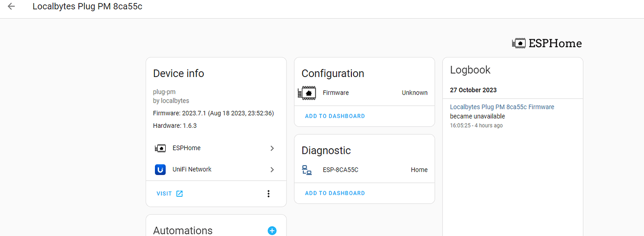Expand the ESPHome integration chevron

(x=272, y=148)
